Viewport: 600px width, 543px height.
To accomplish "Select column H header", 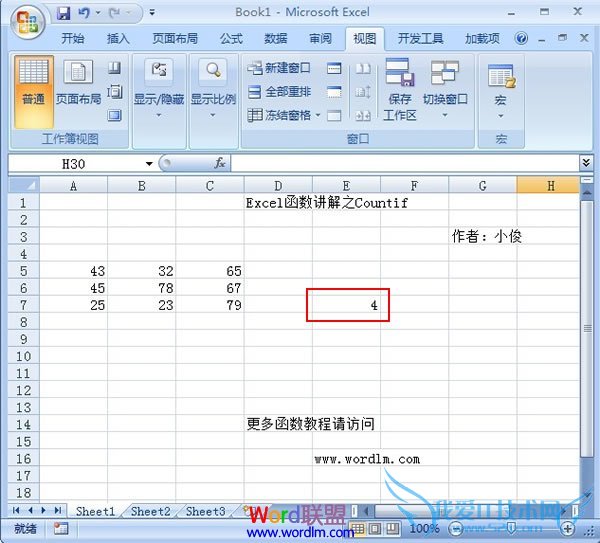I will tap(548, 186).
